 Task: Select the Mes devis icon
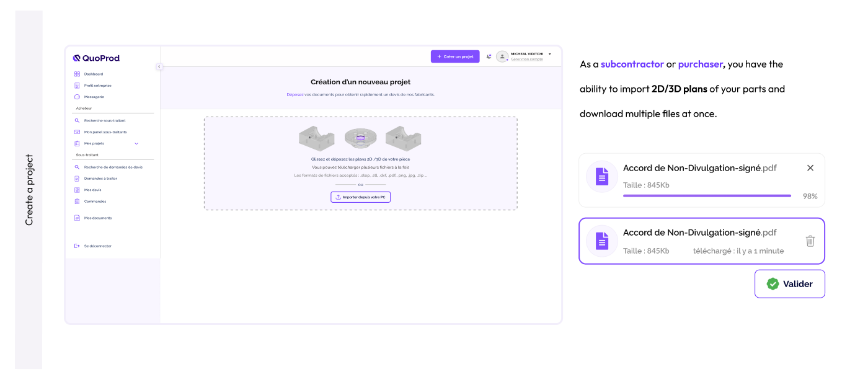(x=77, y=190)
